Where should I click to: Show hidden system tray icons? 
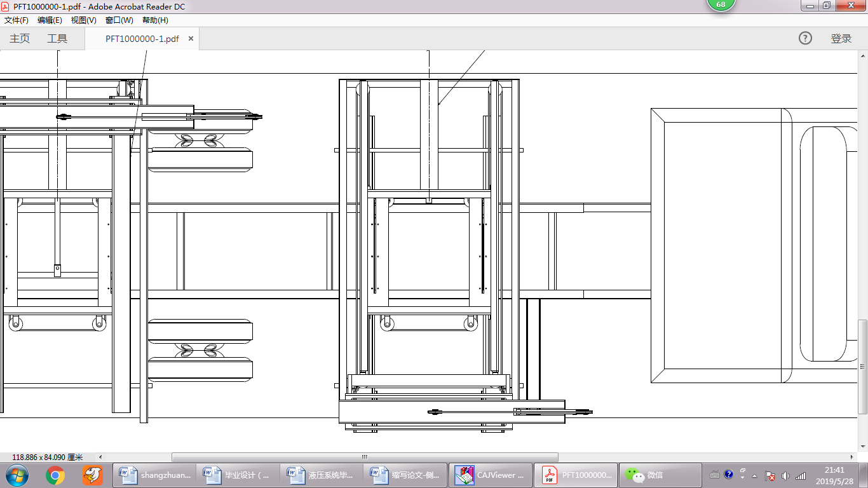click(755, 475)
